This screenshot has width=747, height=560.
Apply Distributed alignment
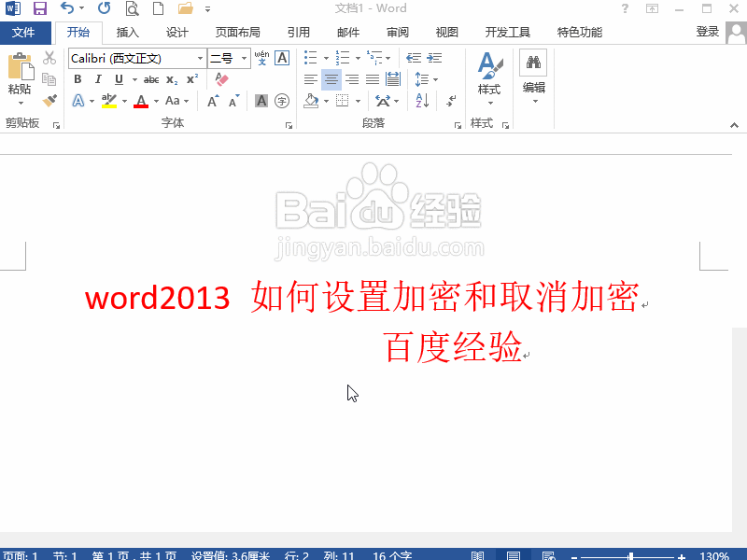[393, 79]
